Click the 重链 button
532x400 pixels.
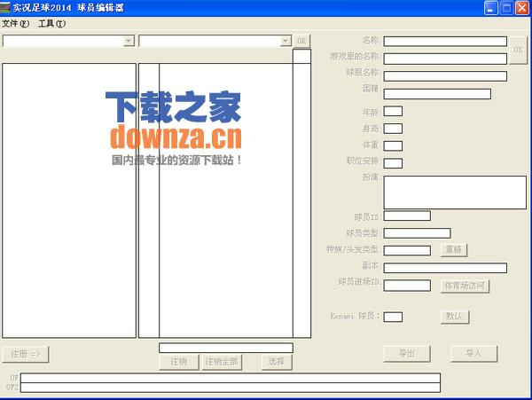(453, 250)
